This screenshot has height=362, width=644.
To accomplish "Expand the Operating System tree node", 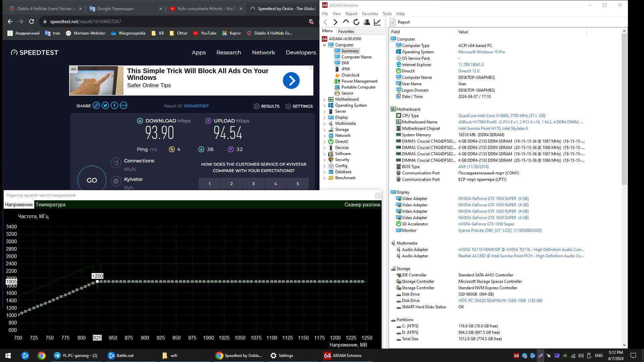I will pos(325,105).
